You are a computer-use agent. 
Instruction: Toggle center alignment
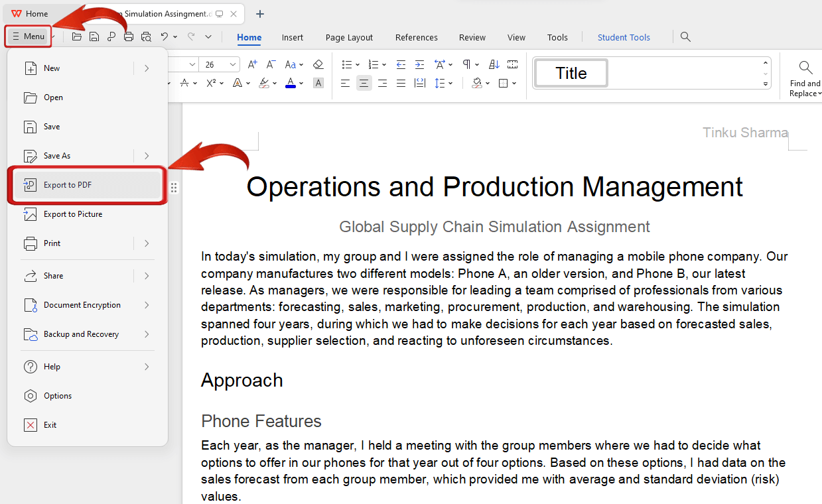[364, 83]
